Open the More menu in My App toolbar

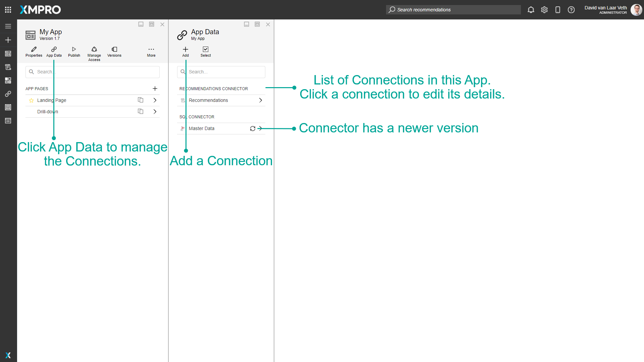(151, 50)
